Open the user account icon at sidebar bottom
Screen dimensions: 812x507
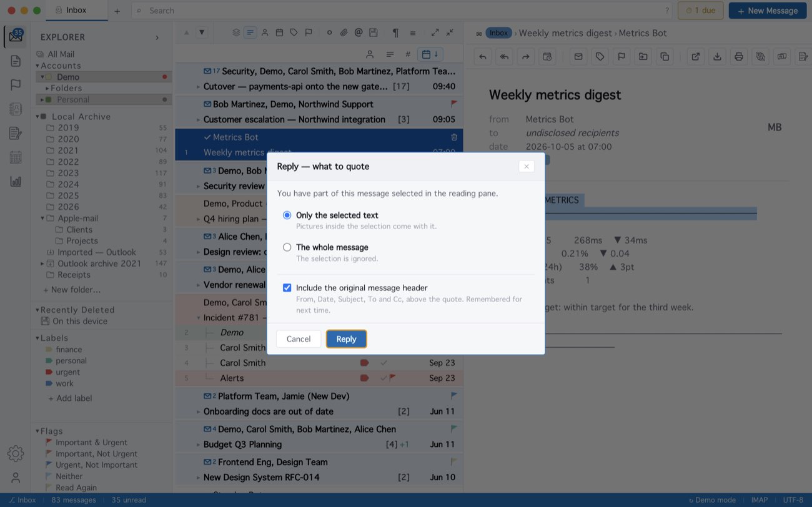(x=16, y=478)
